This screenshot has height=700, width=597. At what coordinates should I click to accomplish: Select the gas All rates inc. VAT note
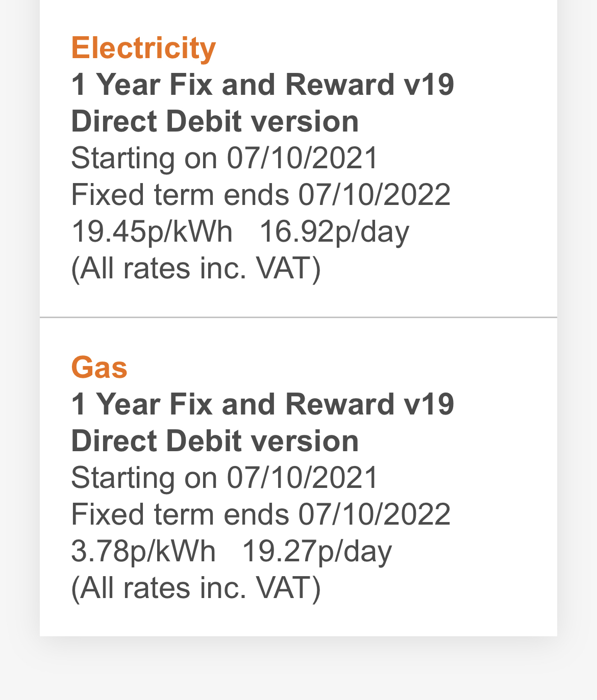pos(196,588)
